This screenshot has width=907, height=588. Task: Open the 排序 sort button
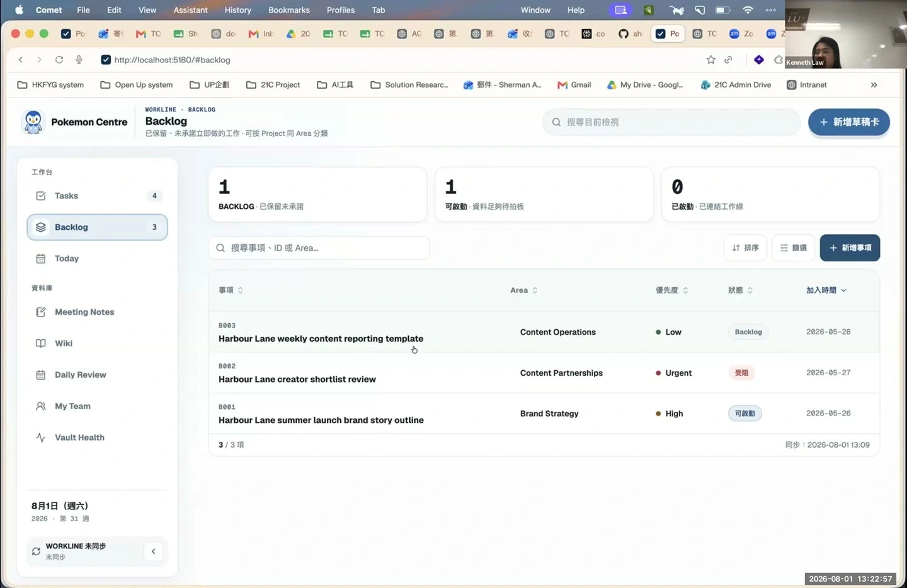(x=745, y=248)
